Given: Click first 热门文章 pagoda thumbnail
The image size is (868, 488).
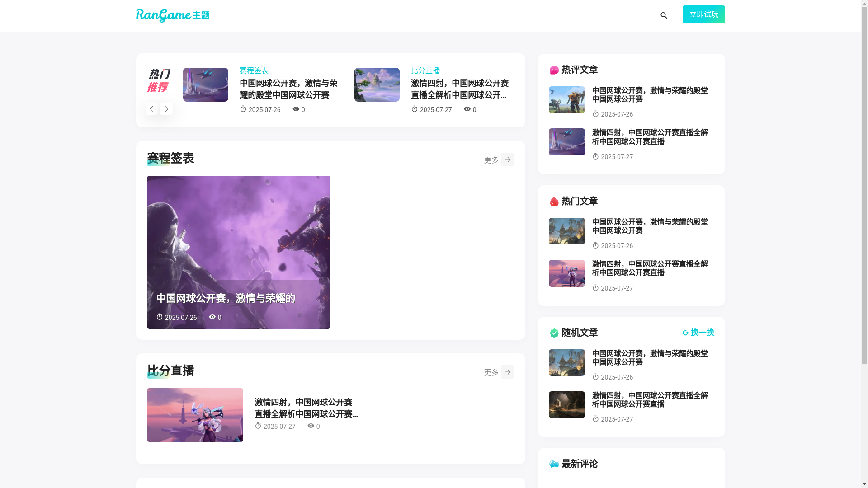Looking at the screenshot, I should pyautogui.click(x=566, y=231).
